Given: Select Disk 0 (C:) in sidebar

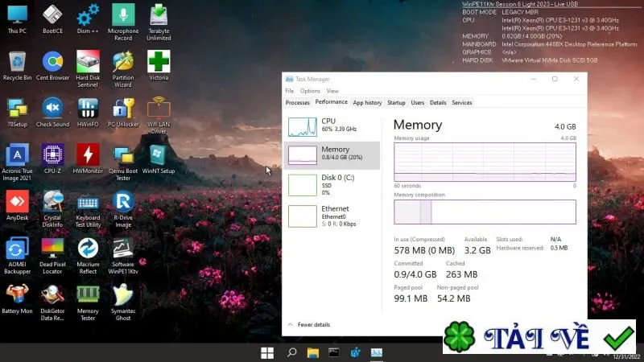Looking at the screenshot, I should point(332,185).
